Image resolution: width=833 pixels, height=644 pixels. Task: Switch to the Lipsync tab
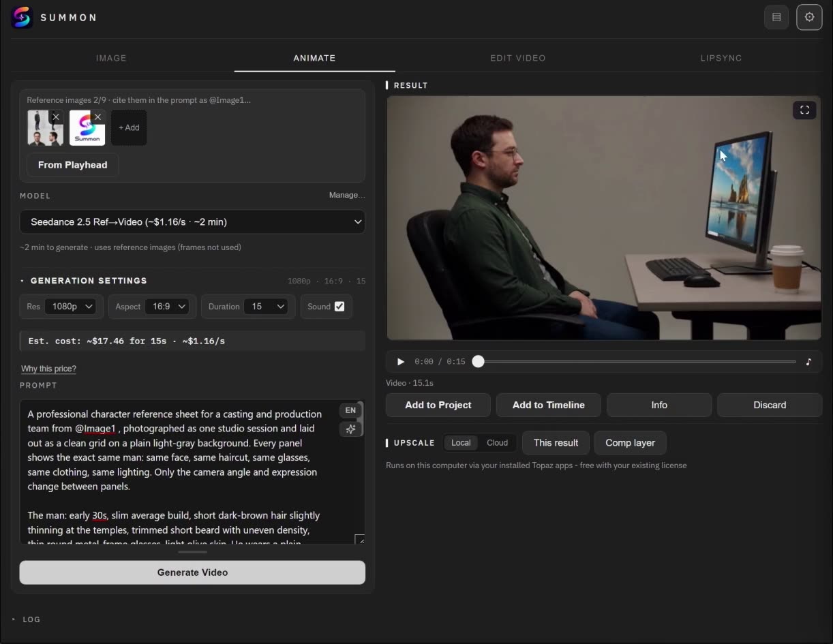(x=721, y=58)
